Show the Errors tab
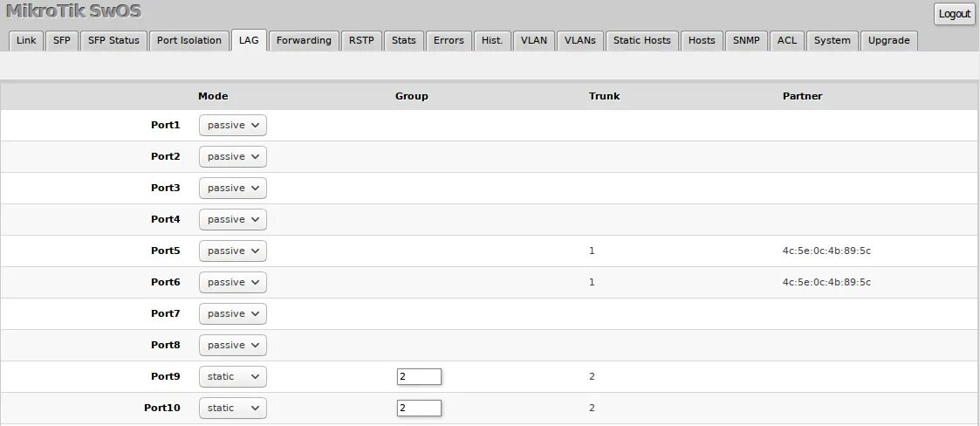This screenshot has height=426, width=980. [449, 41]
